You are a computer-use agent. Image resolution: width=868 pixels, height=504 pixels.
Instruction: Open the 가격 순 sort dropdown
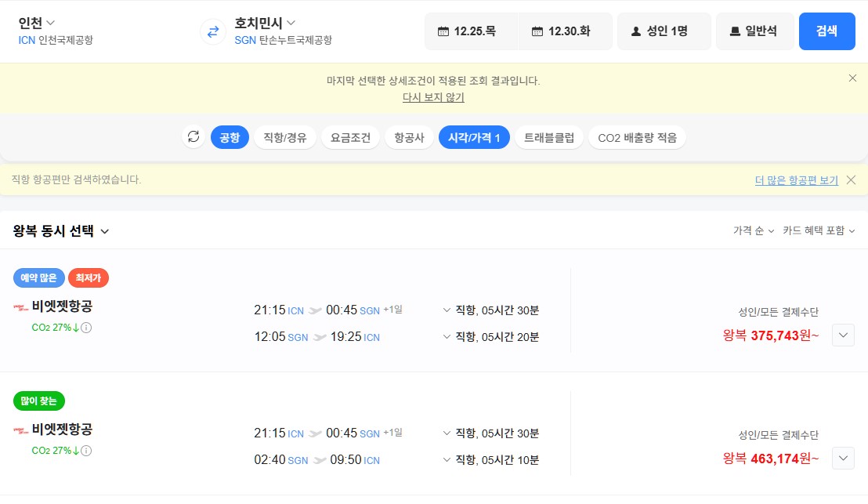[x=753, y=230]
